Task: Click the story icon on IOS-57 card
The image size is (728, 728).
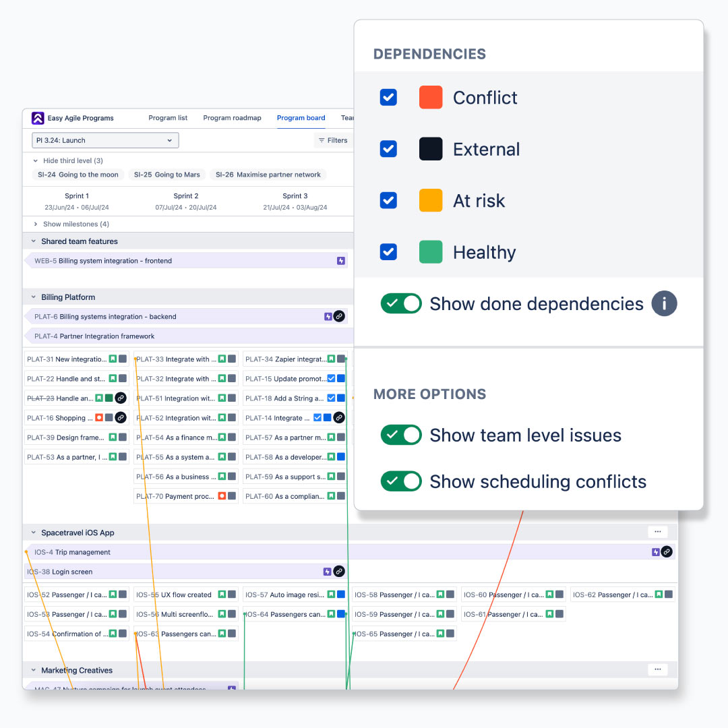Action: (x=331, y=595)
